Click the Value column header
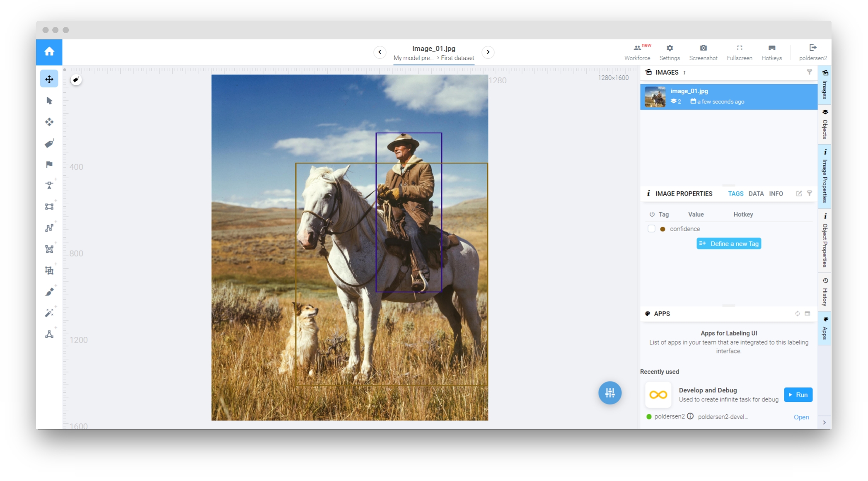This screenshot has height=481, width=868. 696,214
